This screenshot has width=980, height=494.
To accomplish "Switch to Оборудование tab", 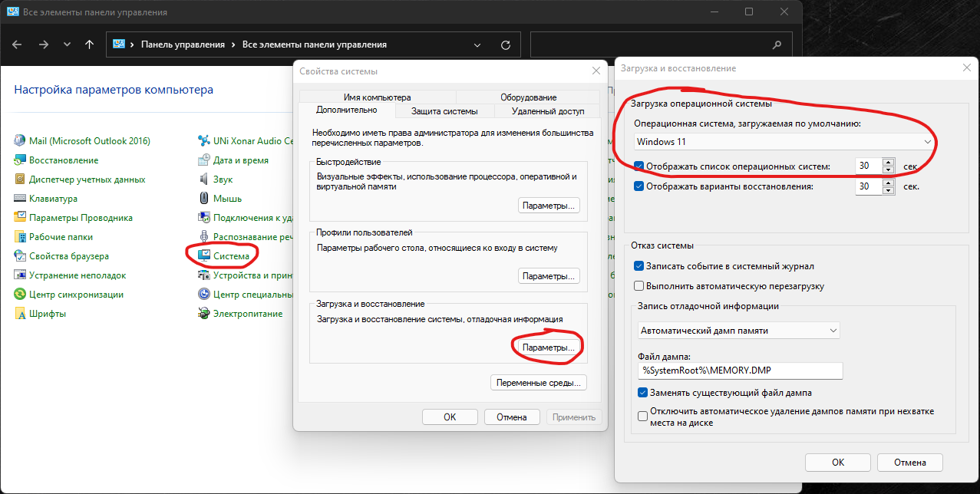I will (529, 97).
